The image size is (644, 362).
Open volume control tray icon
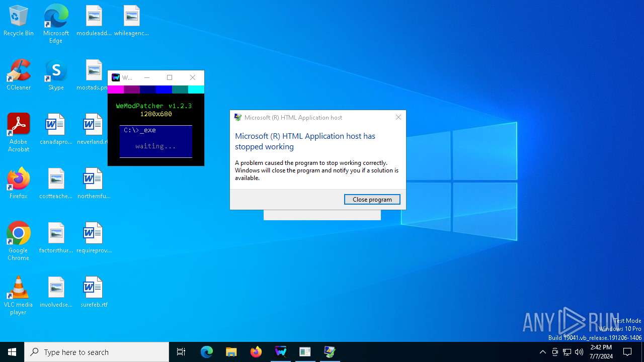(x=579, y=352)
